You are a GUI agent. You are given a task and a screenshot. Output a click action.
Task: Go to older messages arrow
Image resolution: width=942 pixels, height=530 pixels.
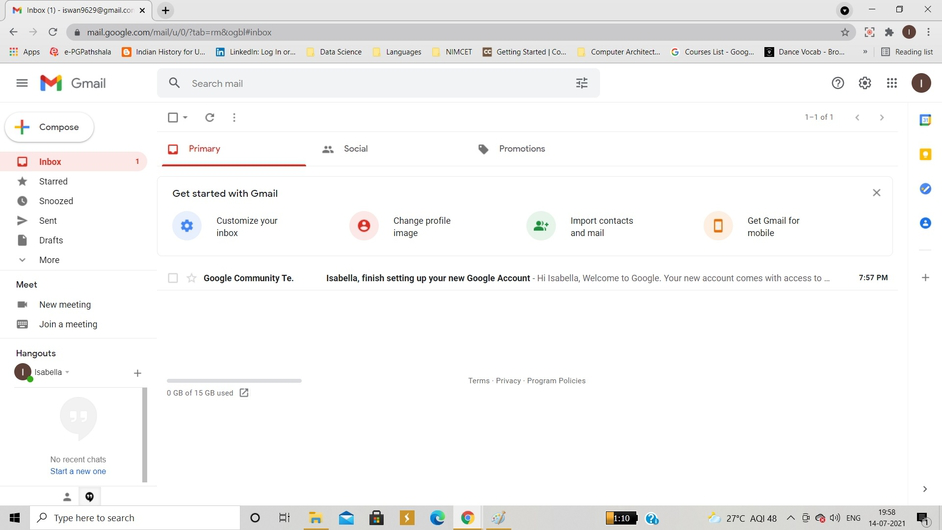tap(881, 117)
